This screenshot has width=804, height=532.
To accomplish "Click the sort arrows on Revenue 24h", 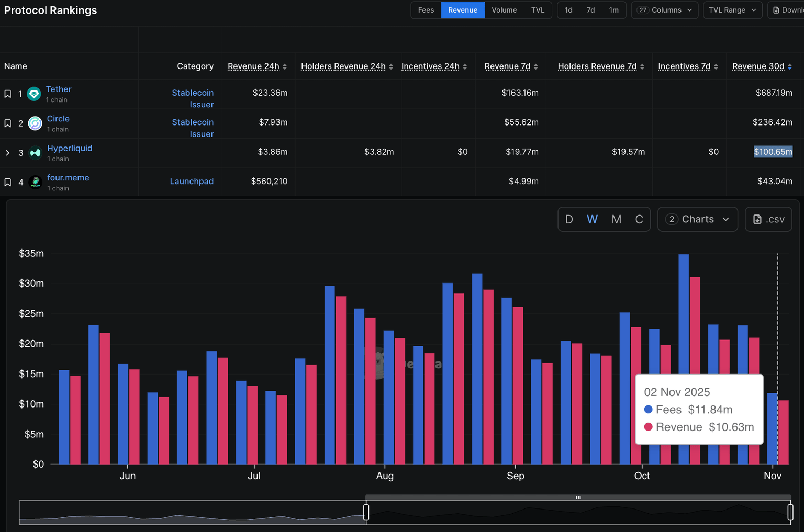I will (x=285, y=67).
